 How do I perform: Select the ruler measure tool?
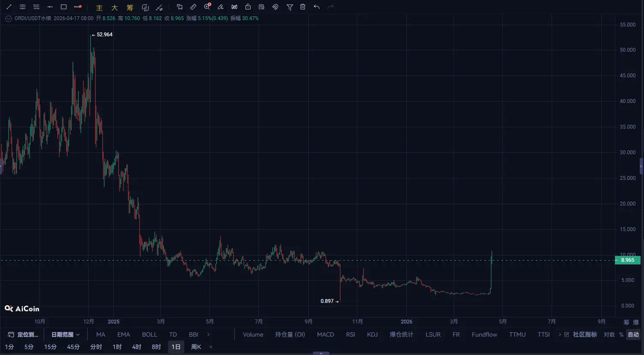tap(193, 7)
